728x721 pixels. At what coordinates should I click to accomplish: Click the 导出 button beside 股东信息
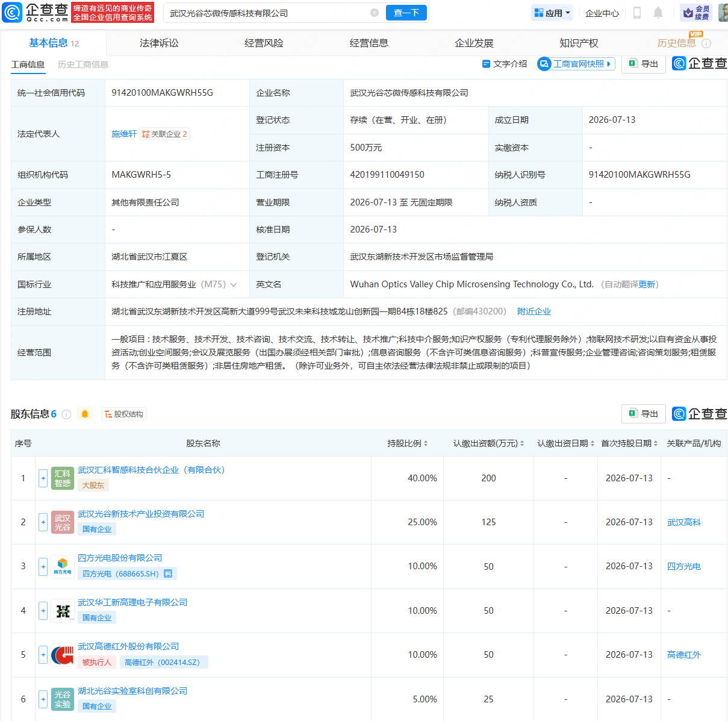point(643,414)
